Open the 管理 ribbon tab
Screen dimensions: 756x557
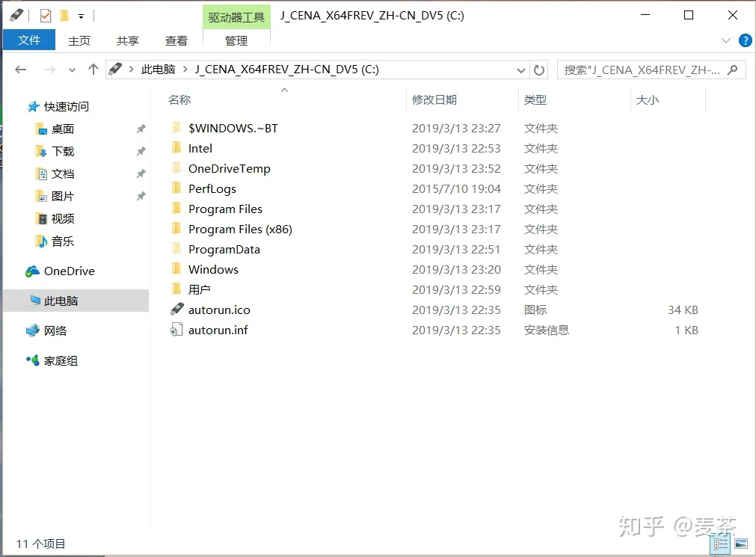pyautogui.click(x=236, y=40)
